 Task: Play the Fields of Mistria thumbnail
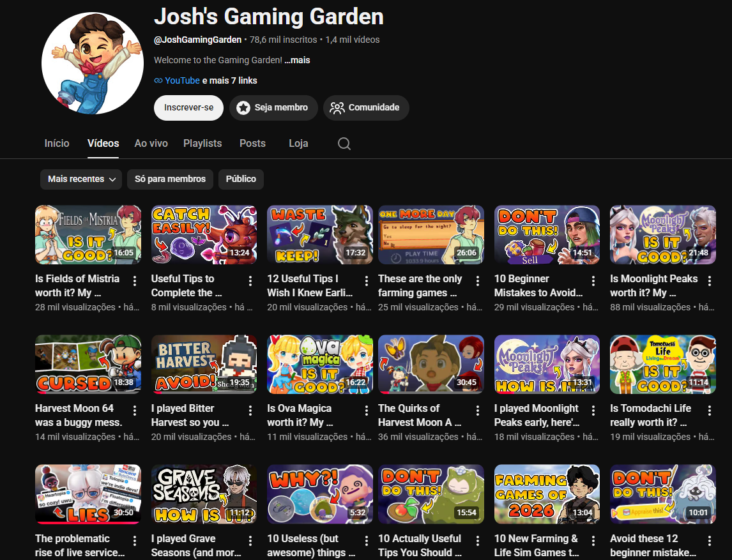coord(88,235)
